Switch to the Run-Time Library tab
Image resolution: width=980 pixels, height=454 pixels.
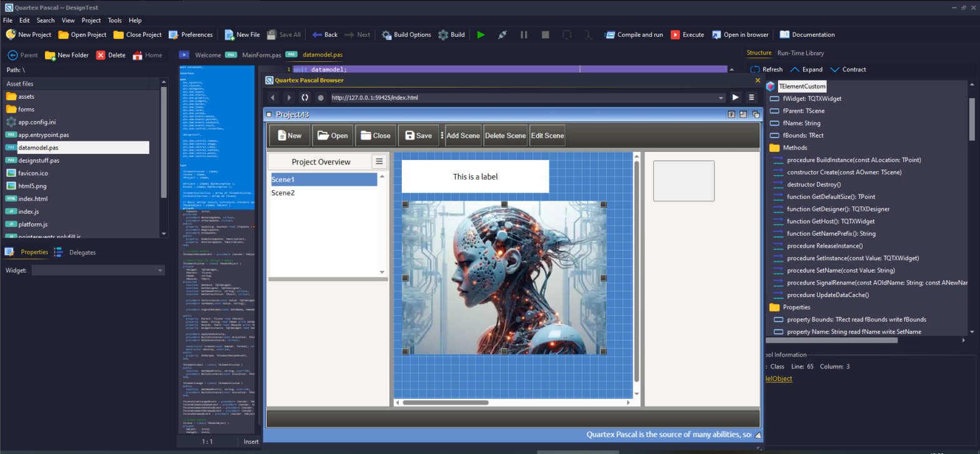800,53
